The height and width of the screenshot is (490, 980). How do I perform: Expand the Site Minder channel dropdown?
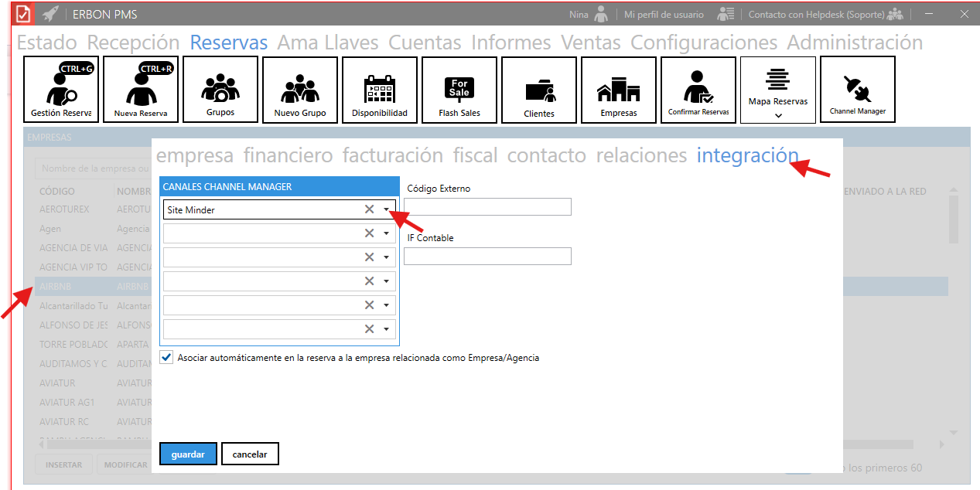click(386, 209)
